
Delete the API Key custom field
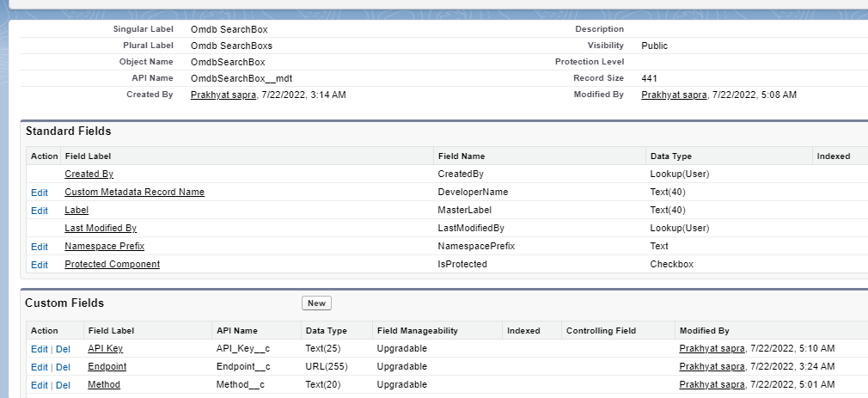click(x=64, y=349)
